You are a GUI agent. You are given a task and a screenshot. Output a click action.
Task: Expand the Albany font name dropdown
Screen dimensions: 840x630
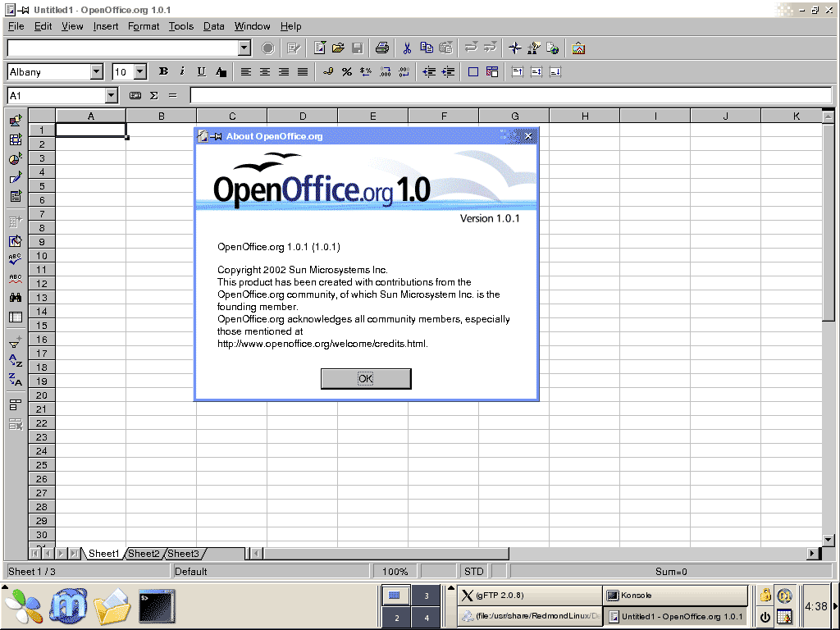click(x=97, y=71)
